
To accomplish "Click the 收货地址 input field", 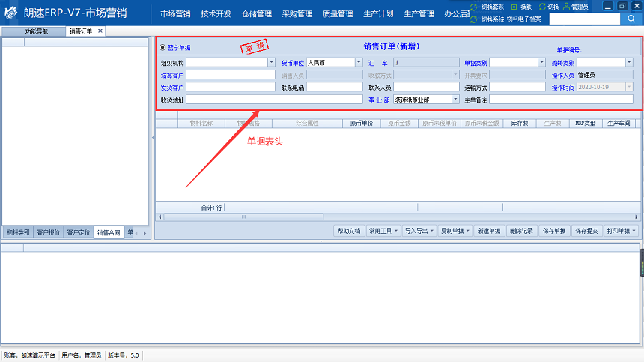I will pyautogui.click(x=274, y=100).
